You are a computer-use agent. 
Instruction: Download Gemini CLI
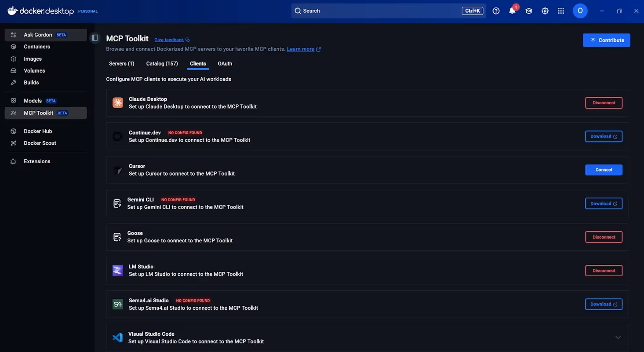(x=604, y=204)
